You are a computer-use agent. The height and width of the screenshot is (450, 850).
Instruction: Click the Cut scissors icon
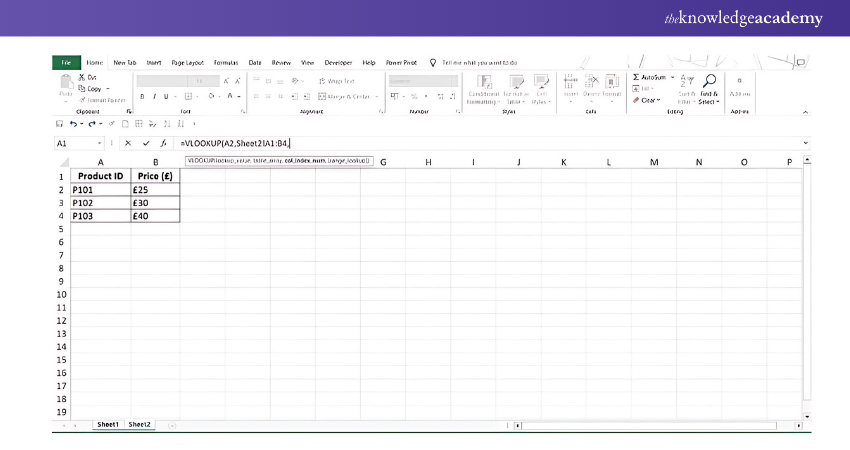pyautogui.click(x=81, y=77)
